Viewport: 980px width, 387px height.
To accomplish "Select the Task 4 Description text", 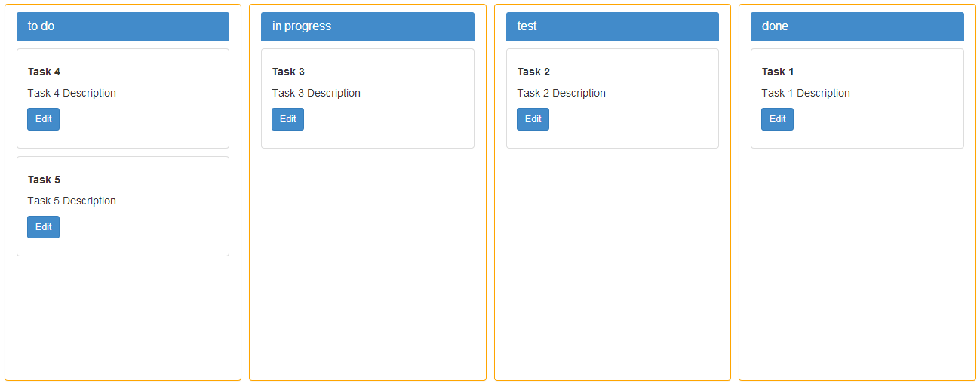I will pos(72,93).
